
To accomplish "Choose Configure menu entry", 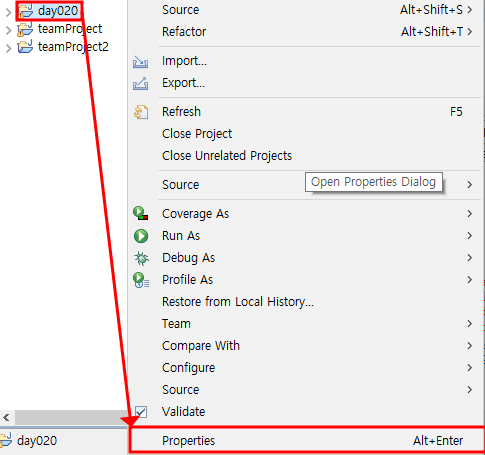I will pos(306,368).
